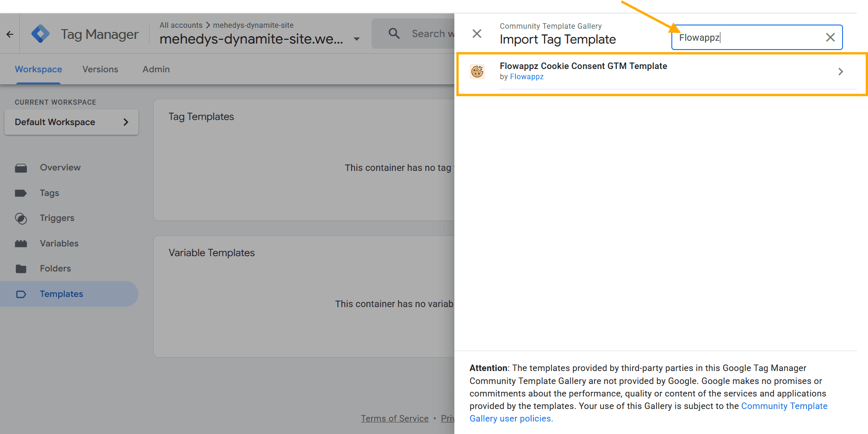Open Tags in the sidebar
The width and height of the screenshot is (868, 434).
[50, 193]
